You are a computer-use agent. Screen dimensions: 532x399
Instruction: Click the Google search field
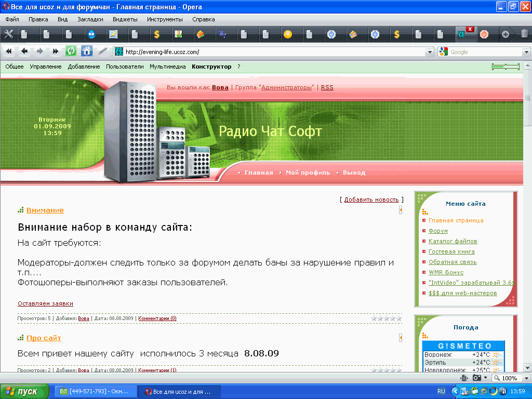(x=486, y=52)
